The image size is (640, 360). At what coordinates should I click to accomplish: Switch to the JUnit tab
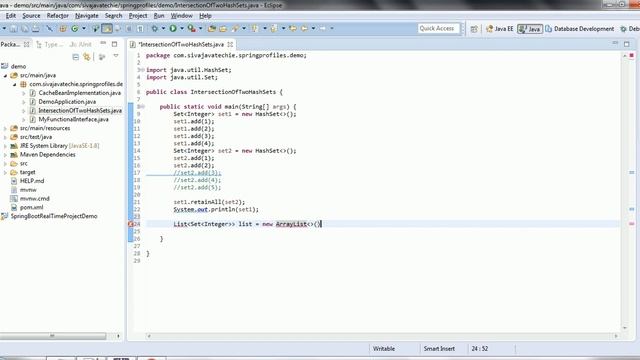[81, 44]
